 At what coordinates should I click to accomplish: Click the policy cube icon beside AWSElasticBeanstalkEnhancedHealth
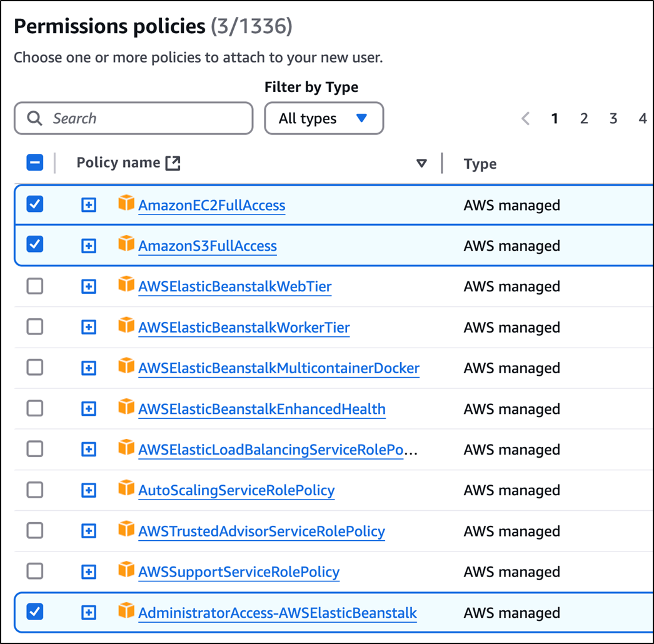(126, 406)
